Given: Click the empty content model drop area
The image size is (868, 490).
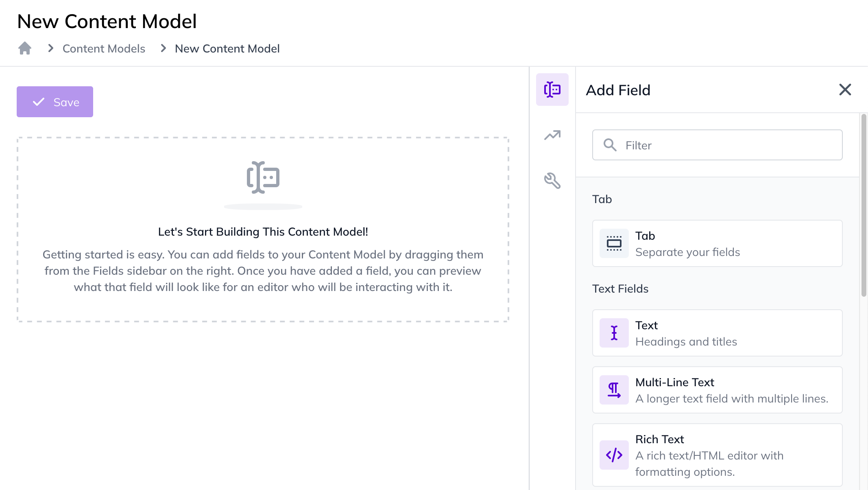Looking at the screenshot, I should [x=263, y=230].
